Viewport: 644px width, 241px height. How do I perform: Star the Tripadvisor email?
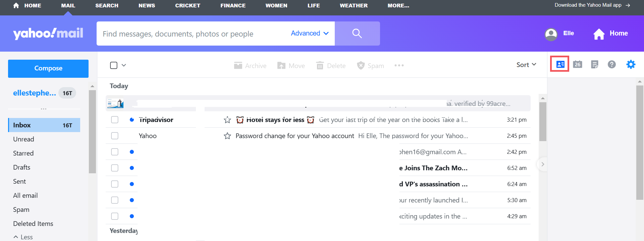click(x=227, y=120)
